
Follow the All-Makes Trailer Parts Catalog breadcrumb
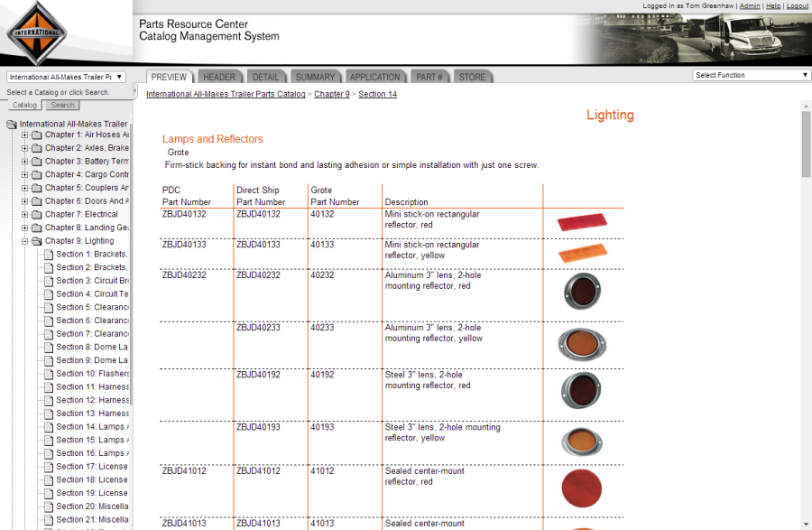tap(226, 94)
